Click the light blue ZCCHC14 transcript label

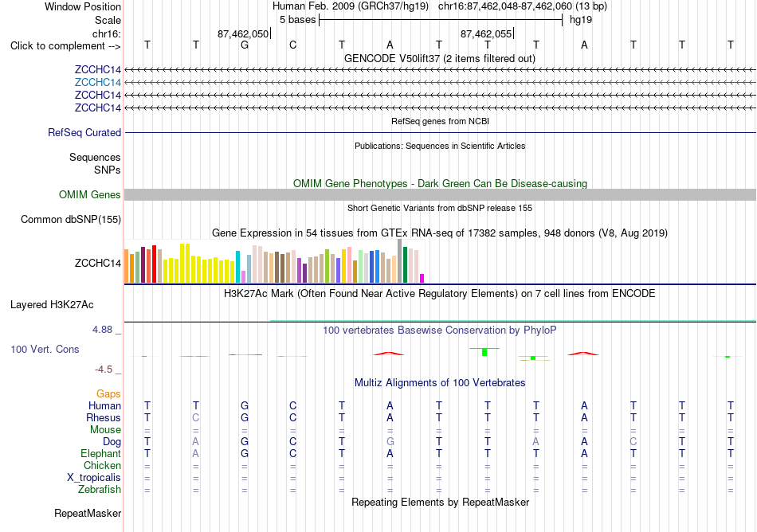click(x=97, y=82)
